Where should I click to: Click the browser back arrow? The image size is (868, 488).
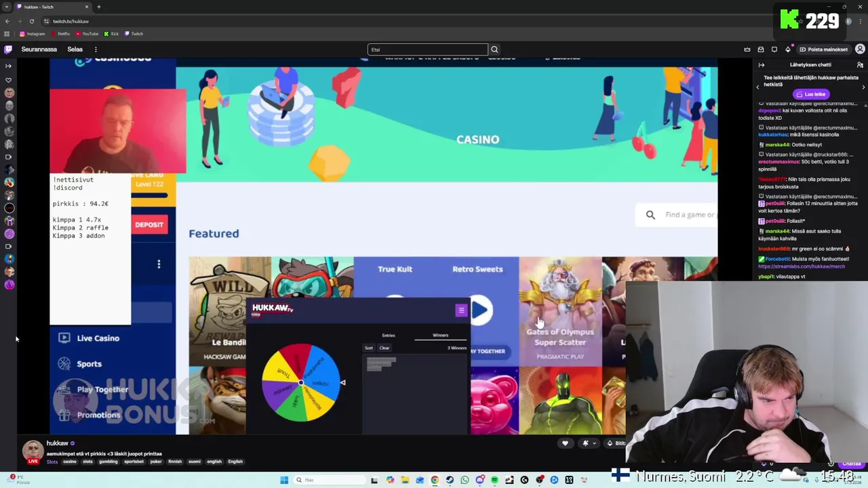point(7,21)
